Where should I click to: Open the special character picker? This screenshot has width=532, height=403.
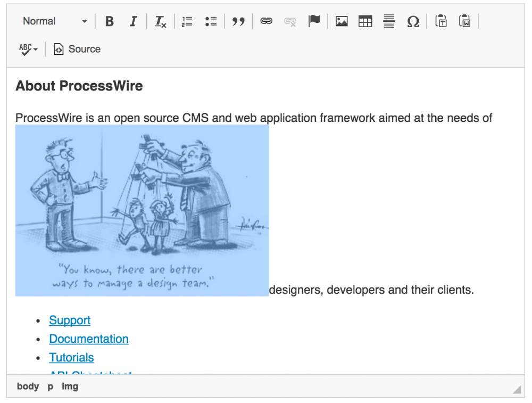tap(413, 21)
